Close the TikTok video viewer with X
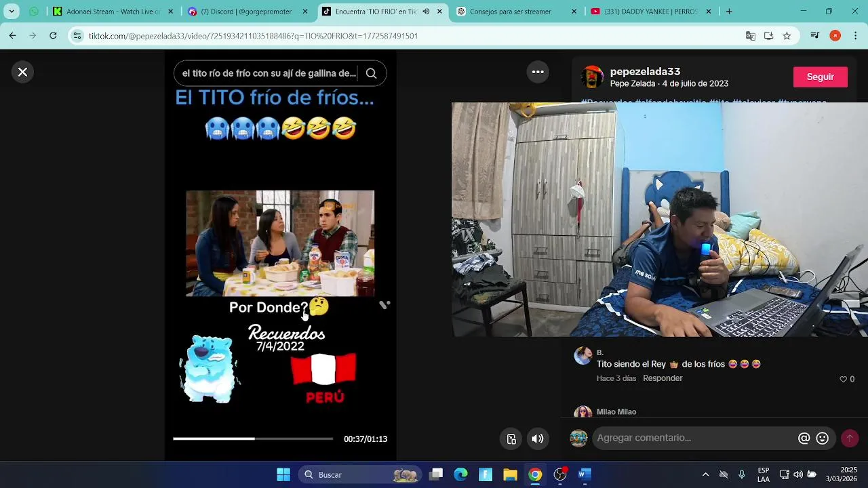 [22, 72]
